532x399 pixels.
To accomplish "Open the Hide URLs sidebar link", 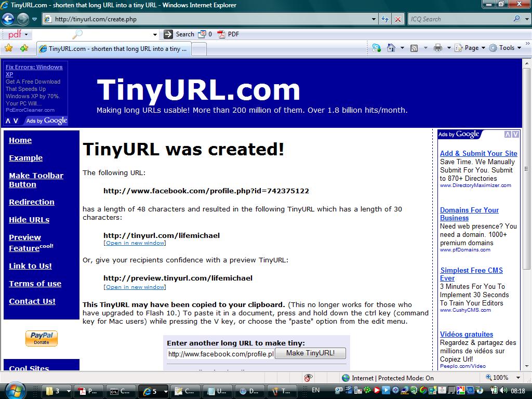I will (29, 220).
